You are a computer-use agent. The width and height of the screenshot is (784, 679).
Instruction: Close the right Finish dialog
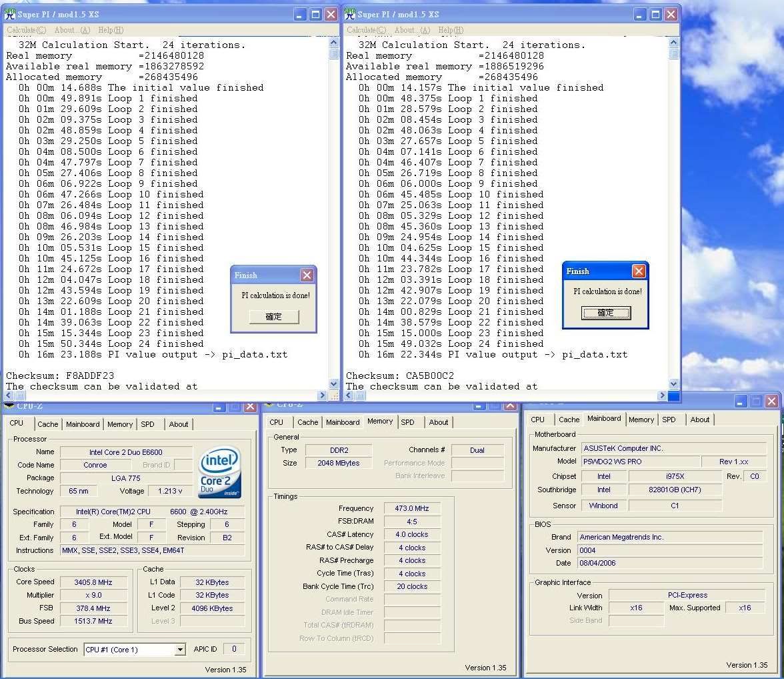pyautogui.click(x=639, y=271)
